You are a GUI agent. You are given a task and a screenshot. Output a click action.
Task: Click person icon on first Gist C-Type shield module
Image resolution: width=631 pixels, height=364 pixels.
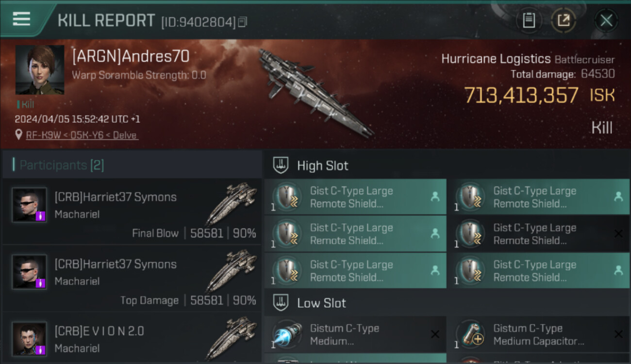pyautogui.click(x=435, y=197)
